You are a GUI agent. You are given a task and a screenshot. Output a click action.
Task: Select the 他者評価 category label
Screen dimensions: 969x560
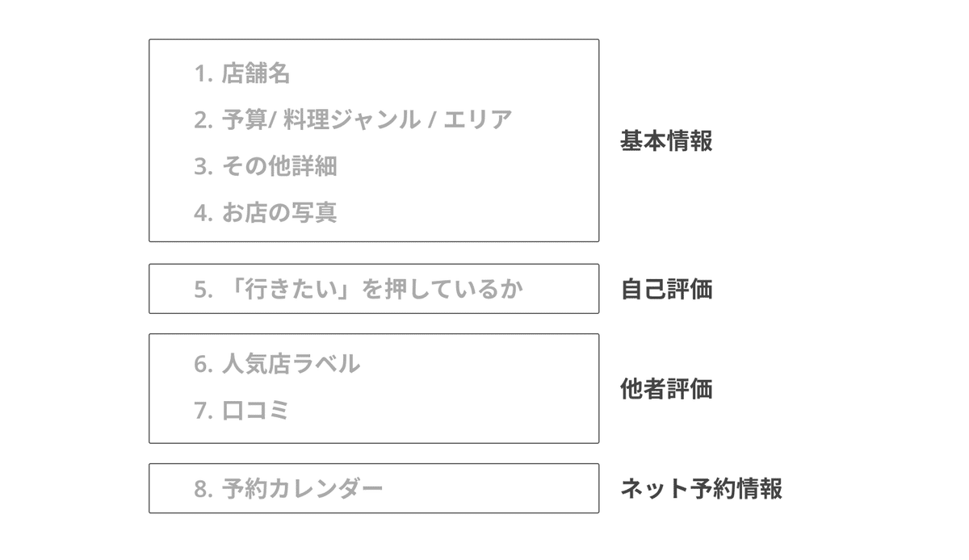click(x=666, y=389)
